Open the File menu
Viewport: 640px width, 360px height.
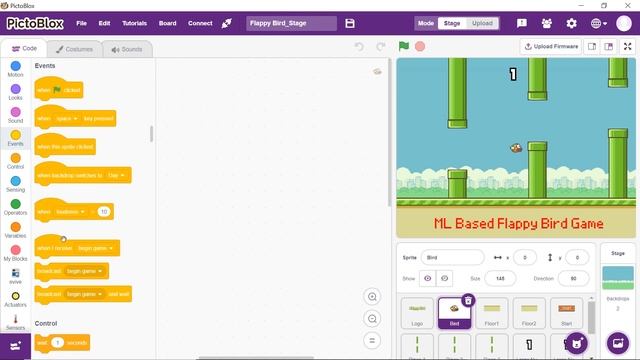click(81, 23)
